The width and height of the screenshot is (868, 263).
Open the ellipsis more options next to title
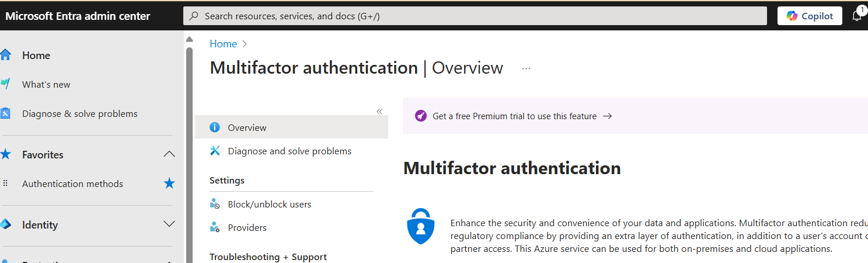pos(526,68)
